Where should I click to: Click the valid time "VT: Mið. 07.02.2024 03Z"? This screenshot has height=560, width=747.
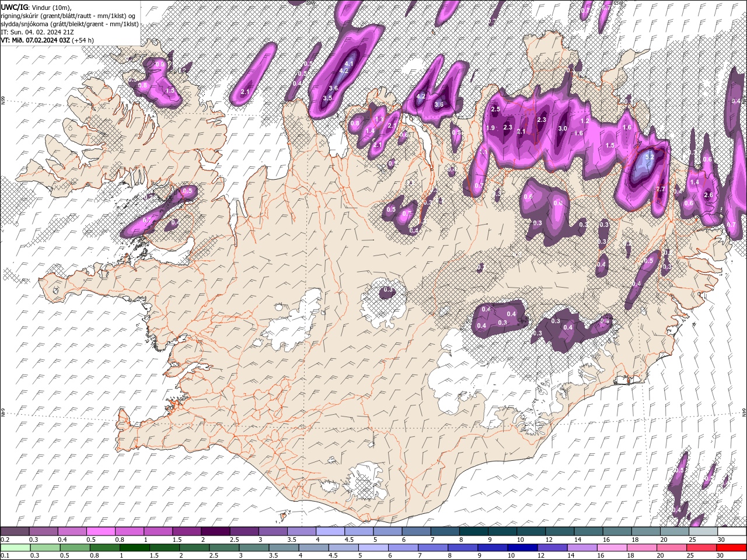point(35,40)
